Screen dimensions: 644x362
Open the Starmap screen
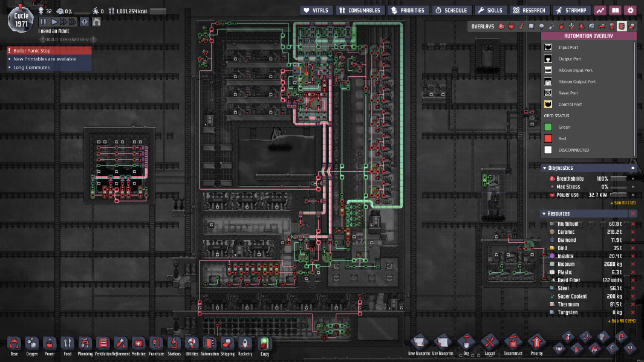(571, 10)
